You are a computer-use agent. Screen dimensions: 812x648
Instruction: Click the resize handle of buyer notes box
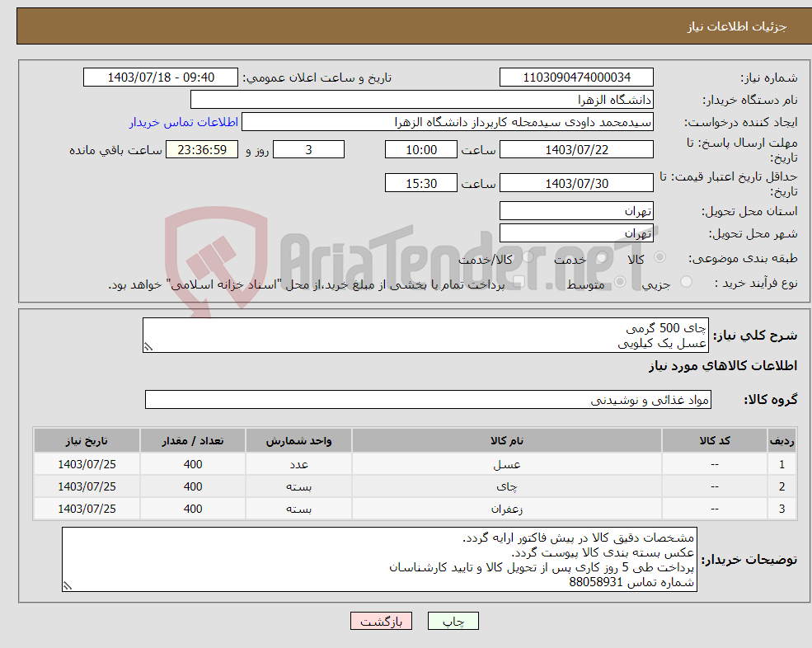pyautogui.click(x=68, y=586)
